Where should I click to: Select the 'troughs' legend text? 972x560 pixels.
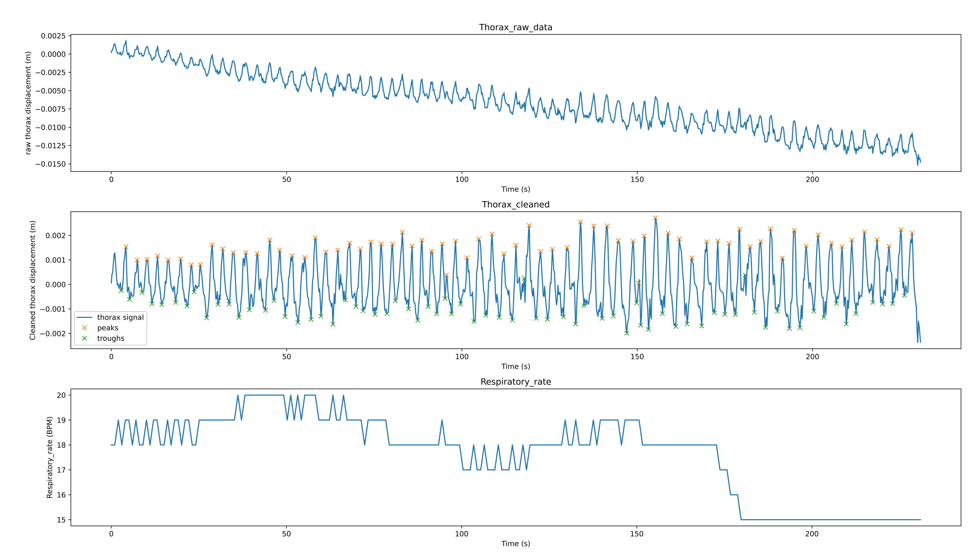point(110,338)
